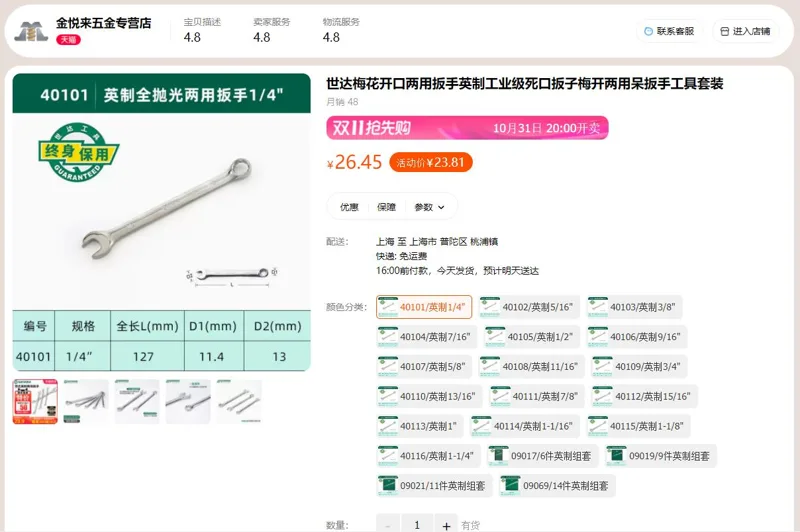Click the set swatch icon on 09017/6件英制组套
This screenshot has height=532, width=800.
point(498,455)
